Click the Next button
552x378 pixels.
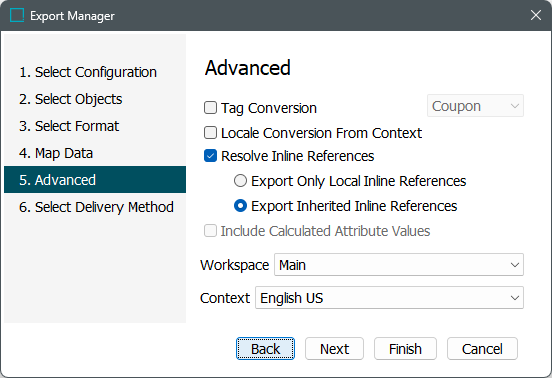tap(334, 349)
